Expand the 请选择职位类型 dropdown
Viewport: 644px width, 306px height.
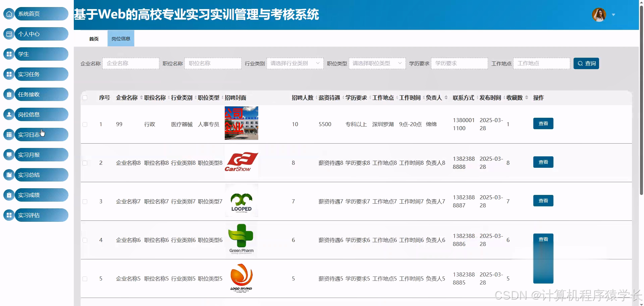(x=377, y=63)
